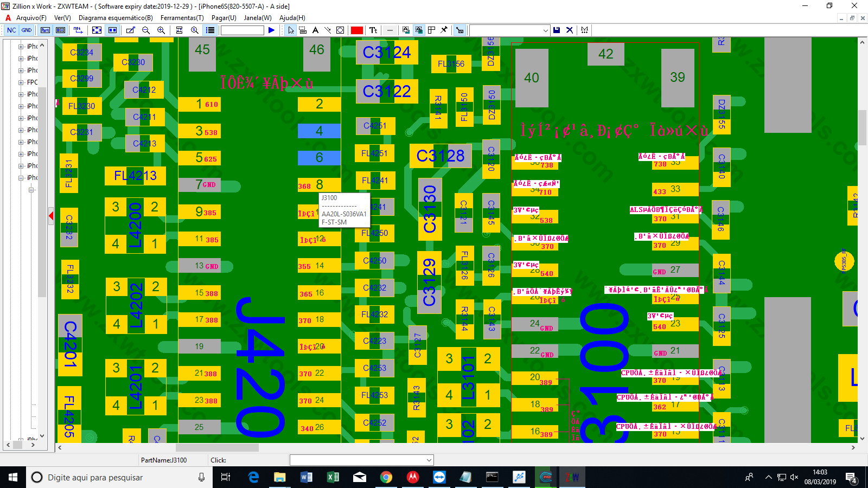Screen dimensions: 868x488
Task: Click the board view vertical scrollbar thumb
Action: 863,127
